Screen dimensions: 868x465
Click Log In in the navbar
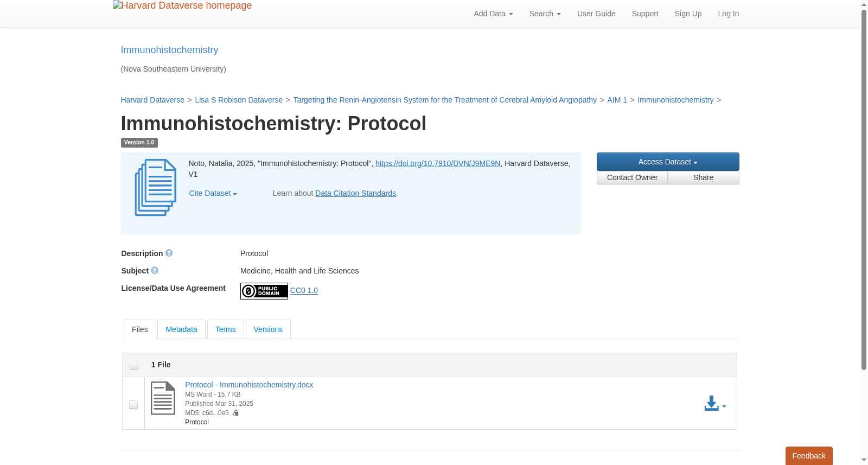(x=729, y=14)
